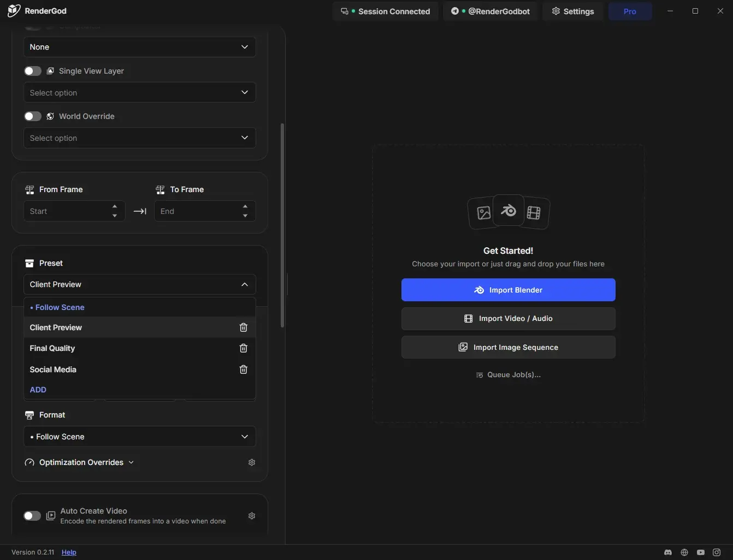
Task: Click the frame range arrow icon
Action: click(140, 211)
